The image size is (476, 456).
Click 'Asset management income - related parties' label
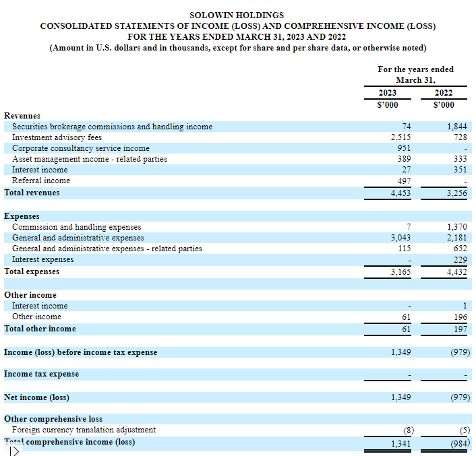coord(90,159)
